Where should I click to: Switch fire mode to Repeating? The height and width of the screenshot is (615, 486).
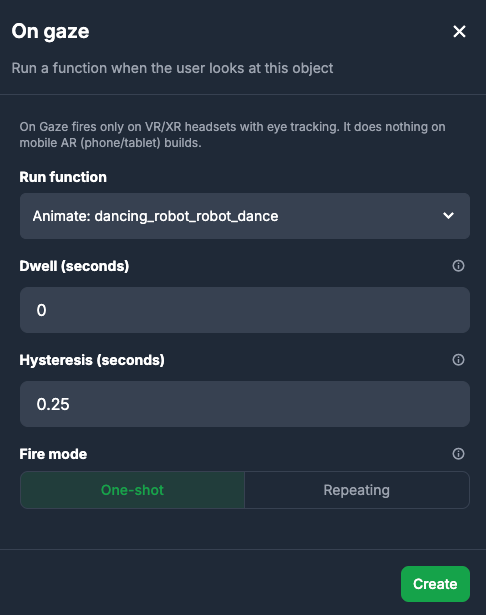pos(357,490)
